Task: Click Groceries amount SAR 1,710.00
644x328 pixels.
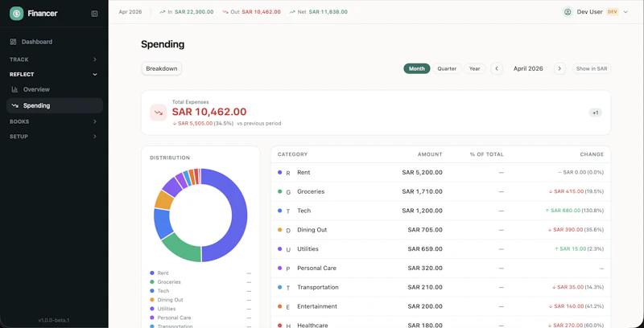Action: coord(422,191)
